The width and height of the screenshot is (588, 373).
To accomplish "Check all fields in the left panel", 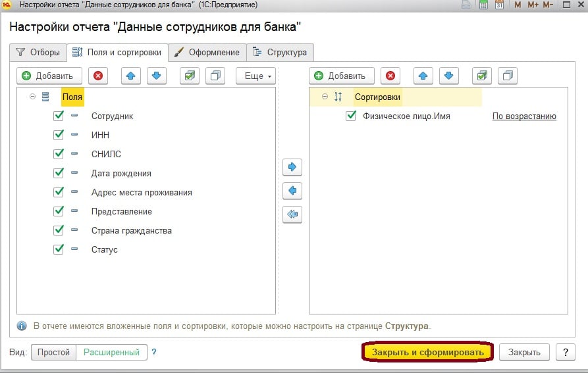I will [190, 76].
